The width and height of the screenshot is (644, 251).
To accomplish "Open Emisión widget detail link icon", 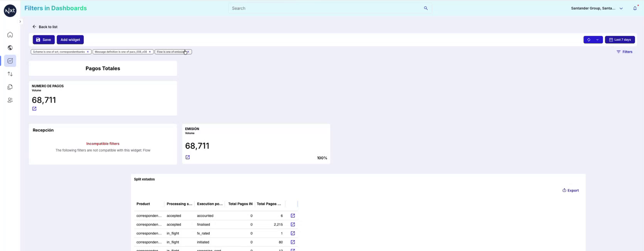I will click(x=188, y=157).
